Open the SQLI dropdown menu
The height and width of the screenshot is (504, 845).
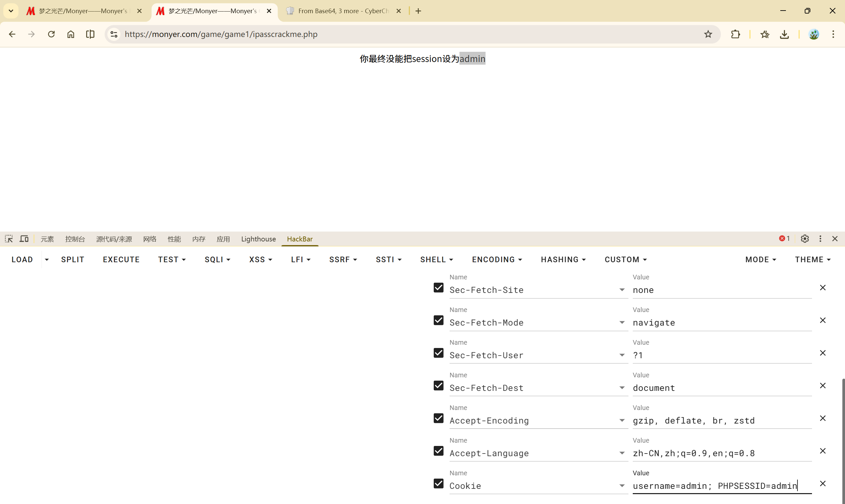click(x=218, y=260)
